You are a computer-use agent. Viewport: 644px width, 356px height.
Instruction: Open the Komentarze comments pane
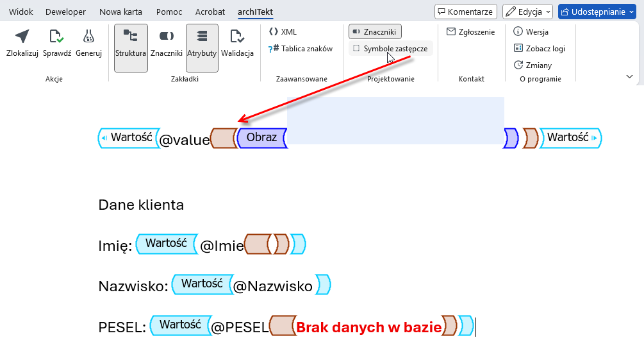[x=466, y=12]
